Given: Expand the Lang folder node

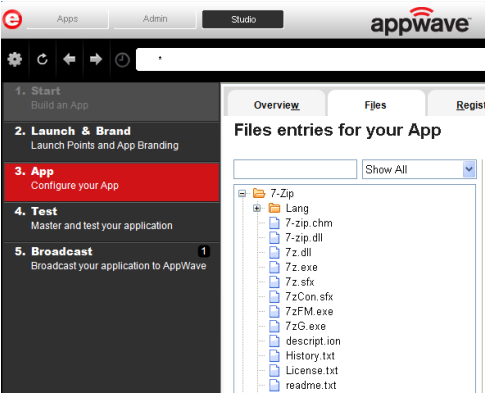Looking at the screenshot, I should pos(257,208).
